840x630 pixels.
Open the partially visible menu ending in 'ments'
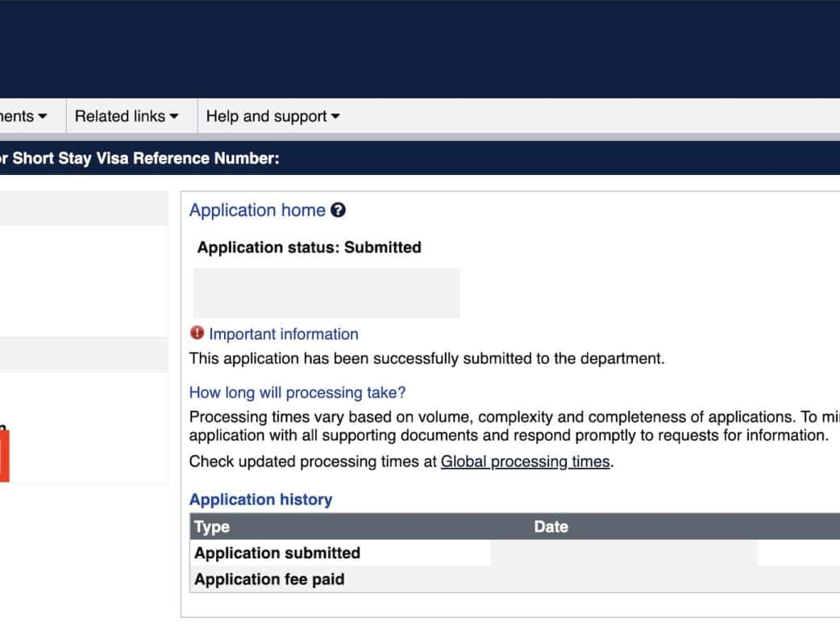23,117
